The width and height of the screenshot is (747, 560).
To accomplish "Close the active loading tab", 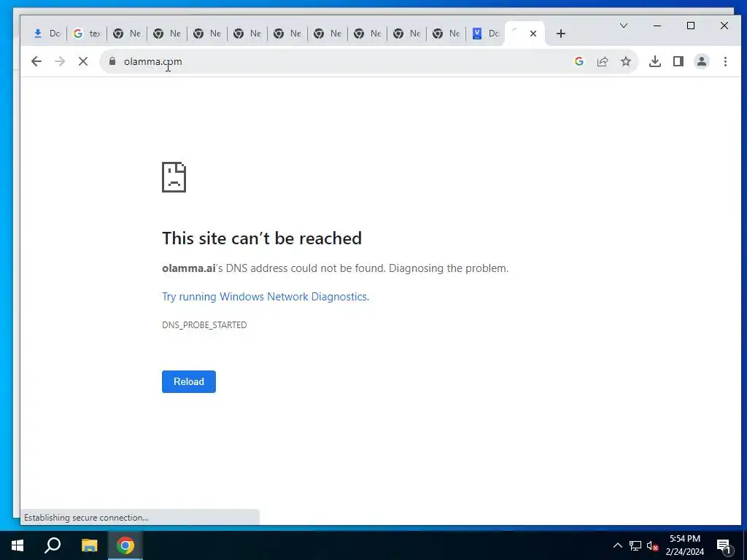I will [x=533, y=34].
